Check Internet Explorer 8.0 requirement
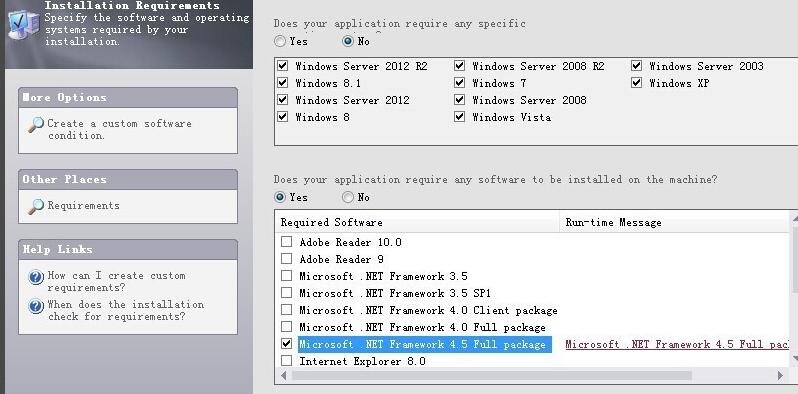Screen dimensions: 798x394 (x=287, y=360)
